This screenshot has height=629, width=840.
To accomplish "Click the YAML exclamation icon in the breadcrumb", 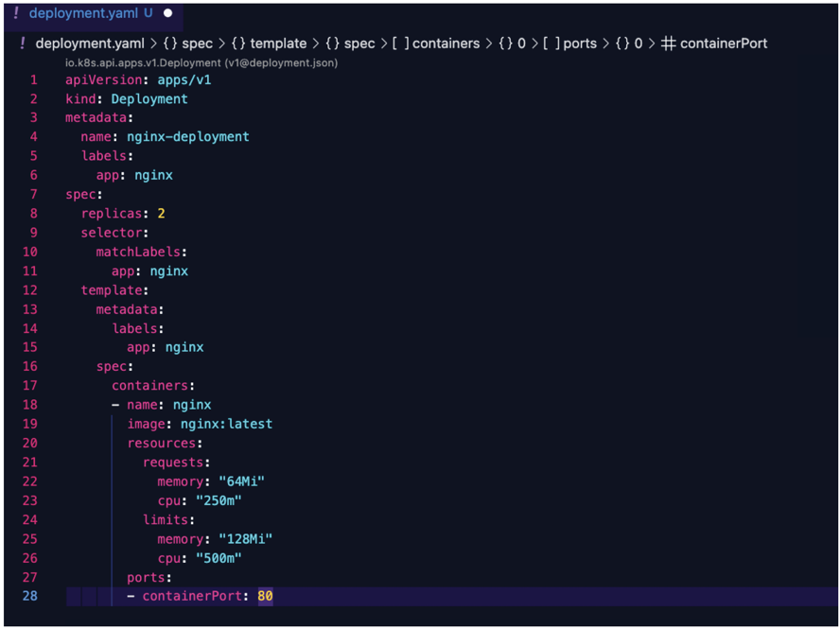I will [x=22, y=44].
